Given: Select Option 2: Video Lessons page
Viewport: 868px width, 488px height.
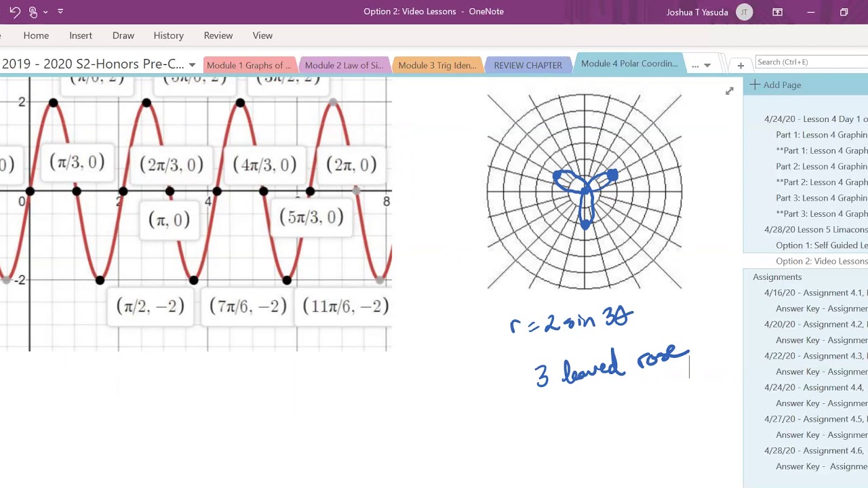Looking at the screenshot, I should (806, 261).
